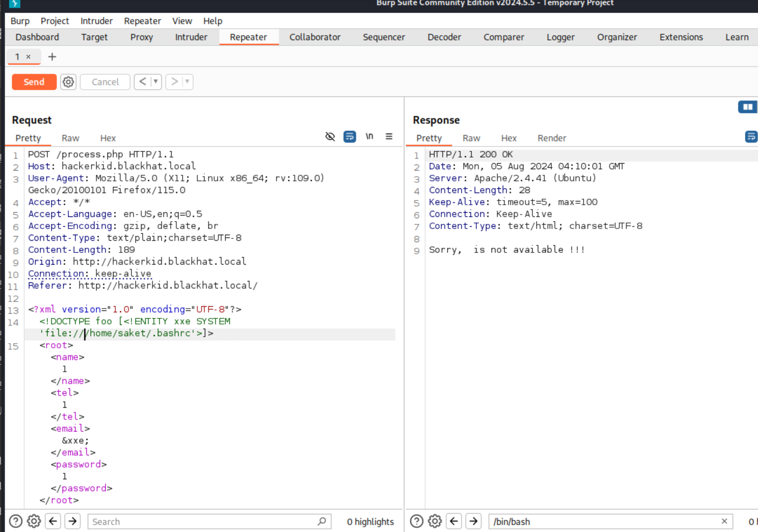Switch to the Comparer tab

tap(504, 37)
